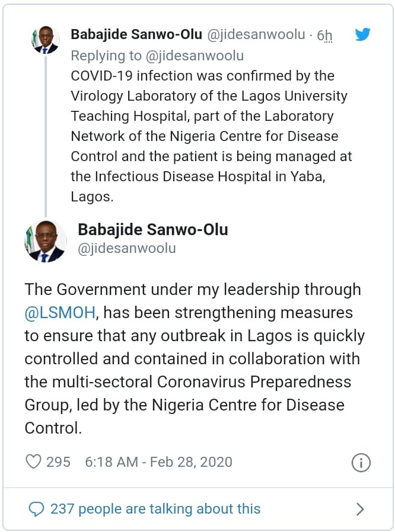Like the tweet with the heart icon
Viewport: 395px width, 532px height.
click(x=34, y=462)
